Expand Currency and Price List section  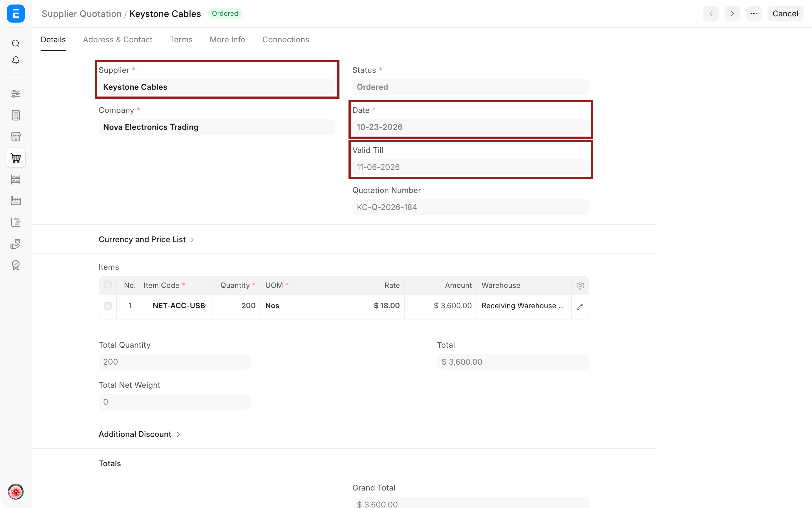click(x=146, y=239)
